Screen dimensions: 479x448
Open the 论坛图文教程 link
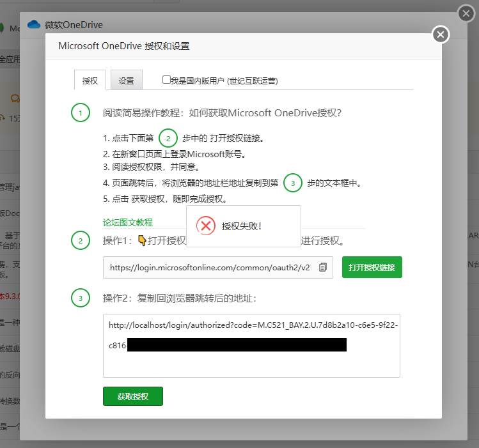(128, 222)
